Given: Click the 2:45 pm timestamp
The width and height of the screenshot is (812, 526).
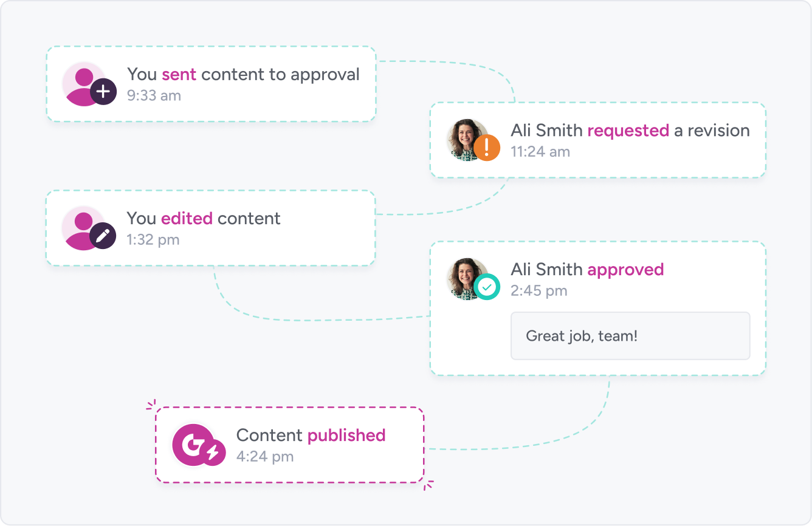Looking at the screenshot, I should tap(538, 291).
